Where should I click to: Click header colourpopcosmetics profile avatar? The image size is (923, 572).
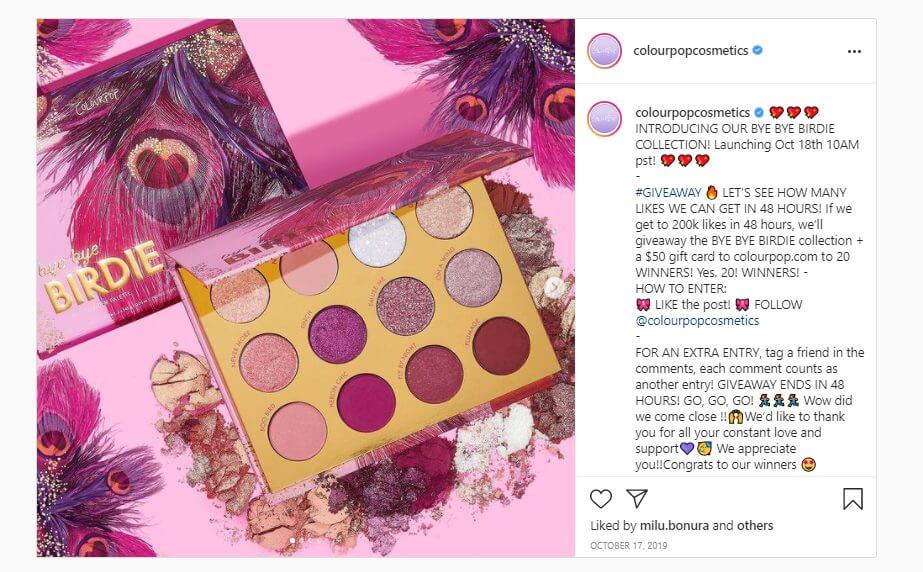tap(605, 51)
